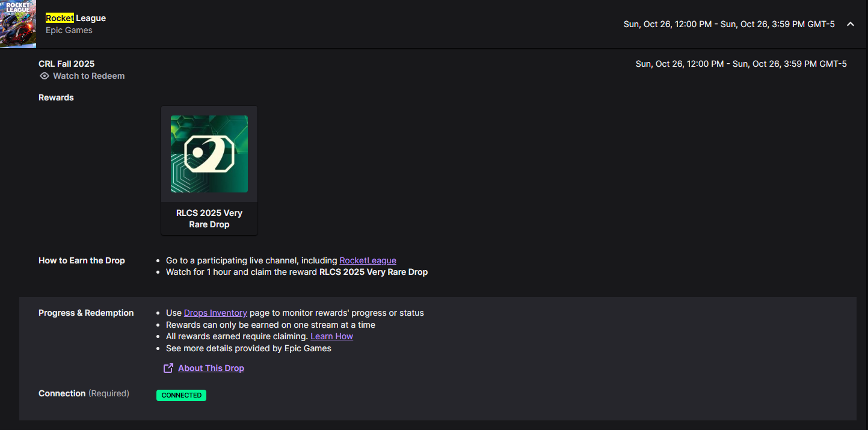Open the Drops Inventory page link
Image resolution: width=868 pixels, height=430 pixels.
[x=215, y=313]
